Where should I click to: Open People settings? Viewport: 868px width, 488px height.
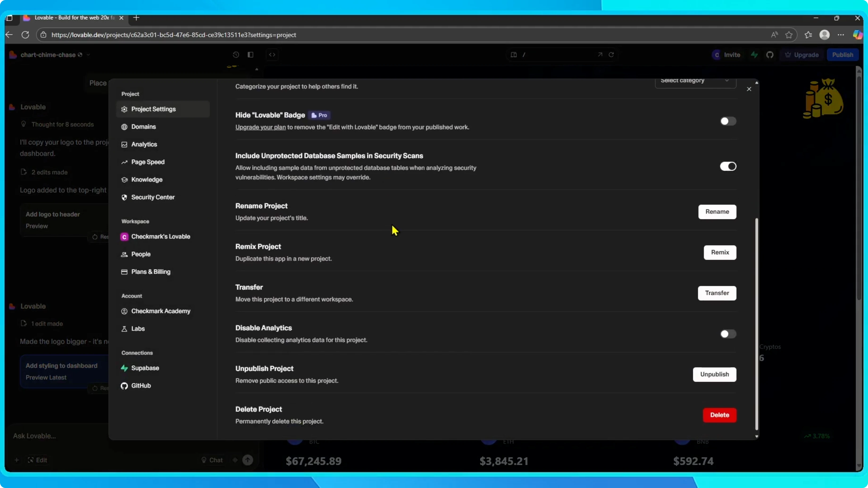(x=163, y=254)
